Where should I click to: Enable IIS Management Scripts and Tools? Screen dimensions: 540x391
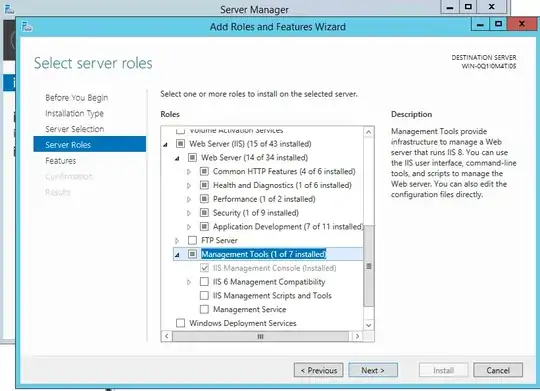click(x=204, y=295)
